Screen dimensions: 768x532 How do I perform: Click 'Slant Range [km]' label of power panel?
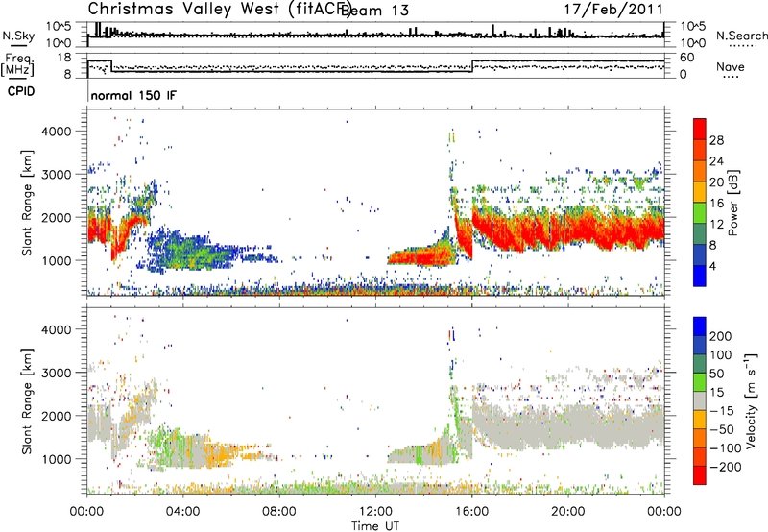tap(27, 203)
